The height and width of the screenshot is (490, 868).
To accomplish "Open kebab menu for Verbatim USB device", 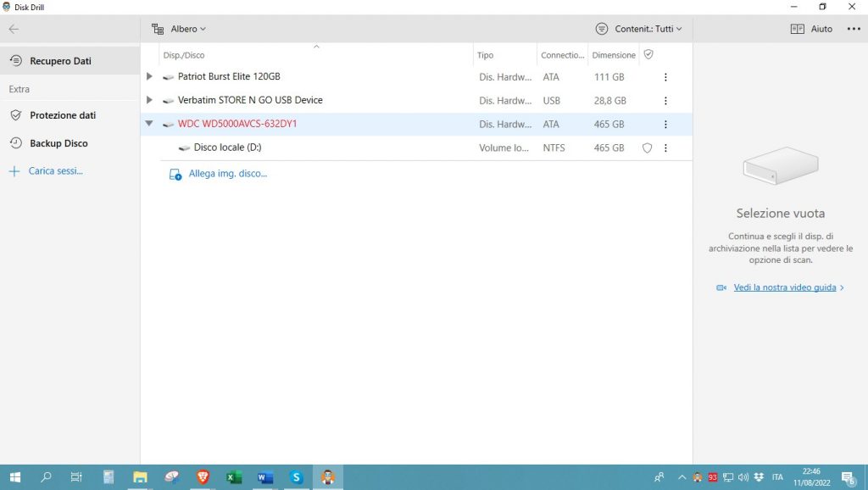I will [665, 101].
